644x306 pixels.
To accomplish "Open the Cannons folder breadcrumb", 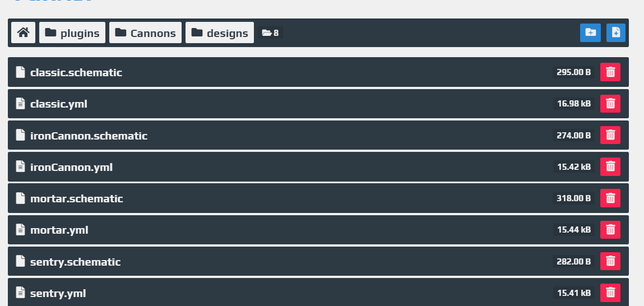I will pos(145,33).
